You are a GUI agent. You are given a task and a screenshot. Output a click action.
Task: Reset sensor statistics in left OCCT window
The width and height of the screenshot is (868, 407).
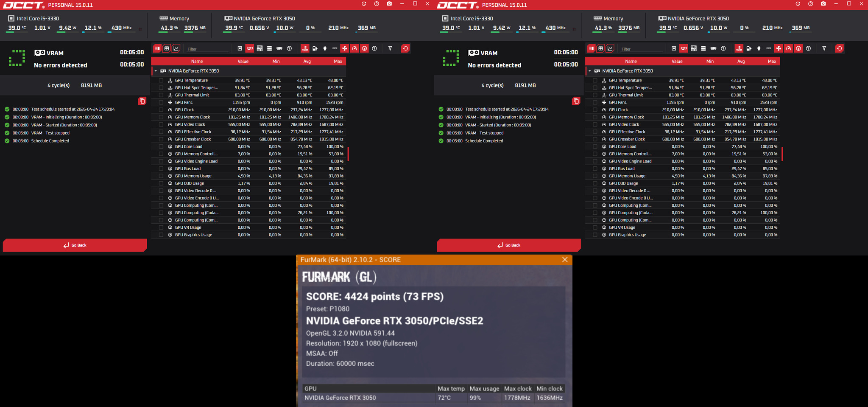click(405, 48)
